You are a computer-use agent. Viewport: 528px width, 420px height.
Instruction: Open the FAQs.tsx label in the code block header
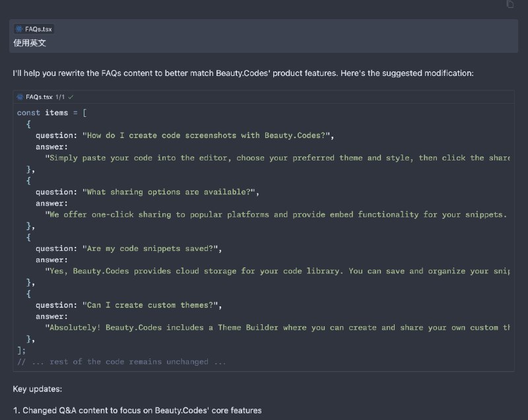39,96
